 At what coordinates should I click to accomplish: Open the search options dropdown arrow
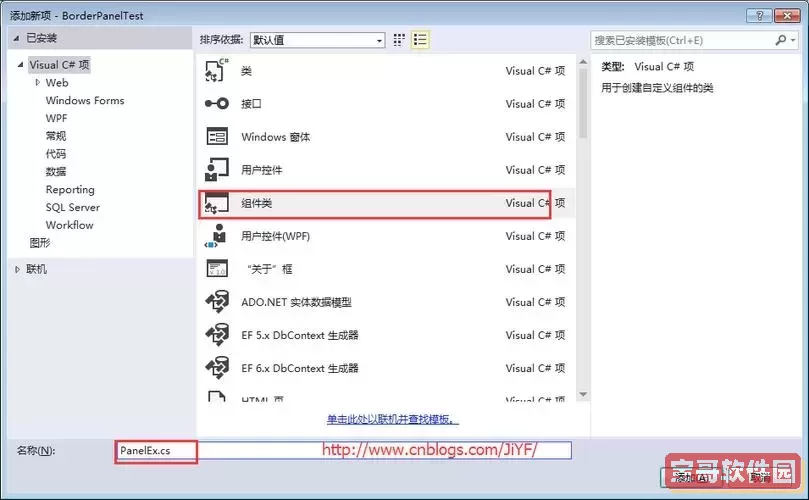click(x=793, y=40)
